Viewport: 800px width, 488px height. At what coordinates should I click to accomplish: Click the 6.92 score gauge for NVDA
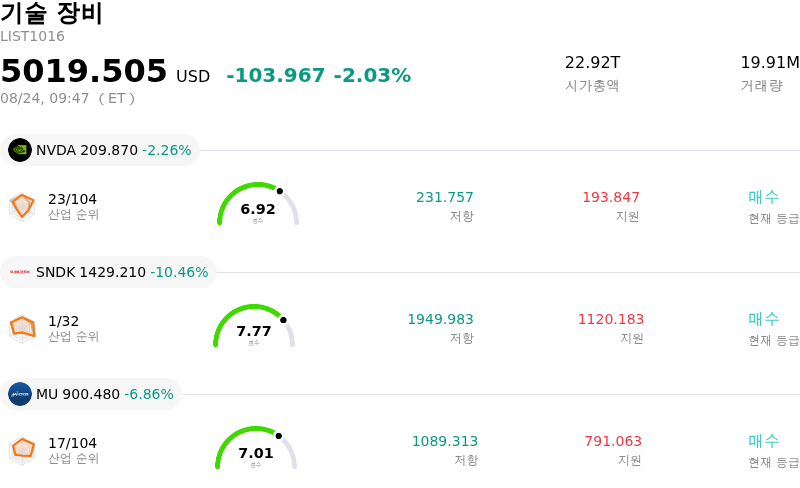[258, 204]
